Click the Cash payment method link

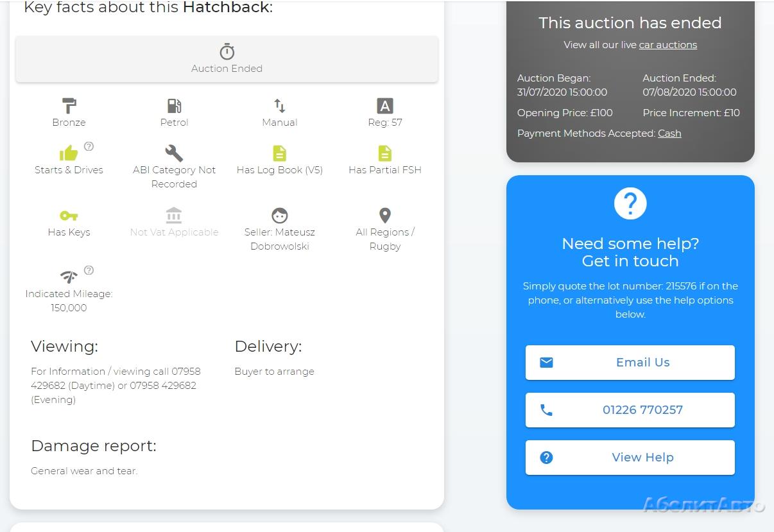coord(669,133)
